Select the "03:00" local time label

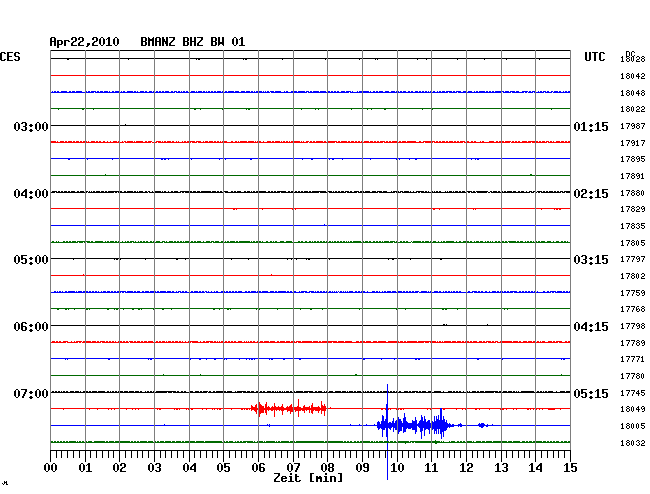pyautogui.click(x=31, y=126)
